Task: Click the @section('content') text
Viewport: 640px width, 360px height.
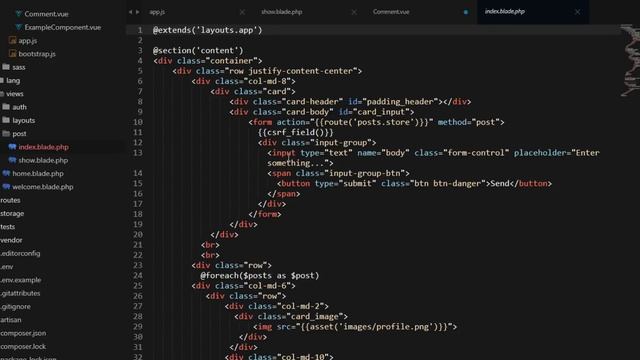Action: click(x=198, y=50)
